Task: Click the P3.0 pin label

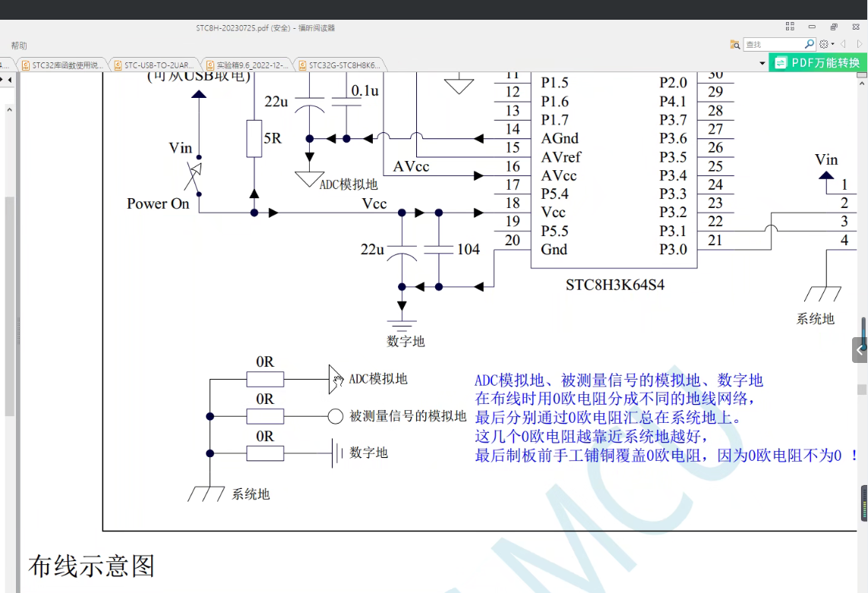Action: [673, 250]
